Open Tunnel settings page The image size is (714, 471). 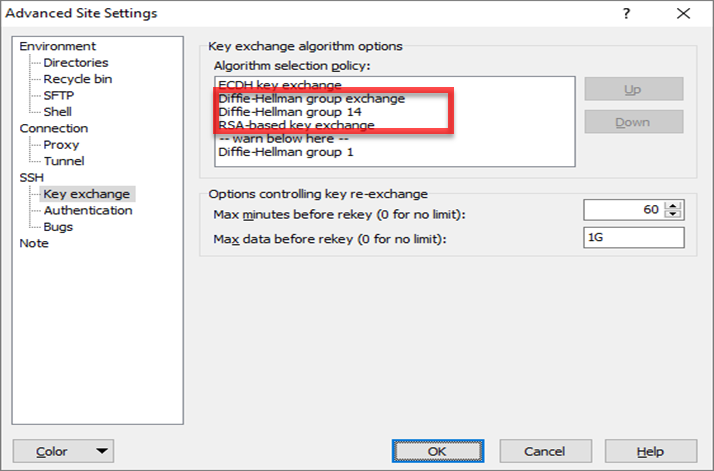tap(64, 161)
